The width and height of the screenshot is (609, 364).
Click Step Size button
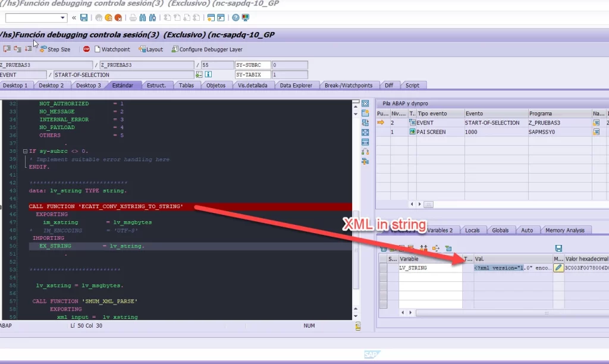(55, 49)
